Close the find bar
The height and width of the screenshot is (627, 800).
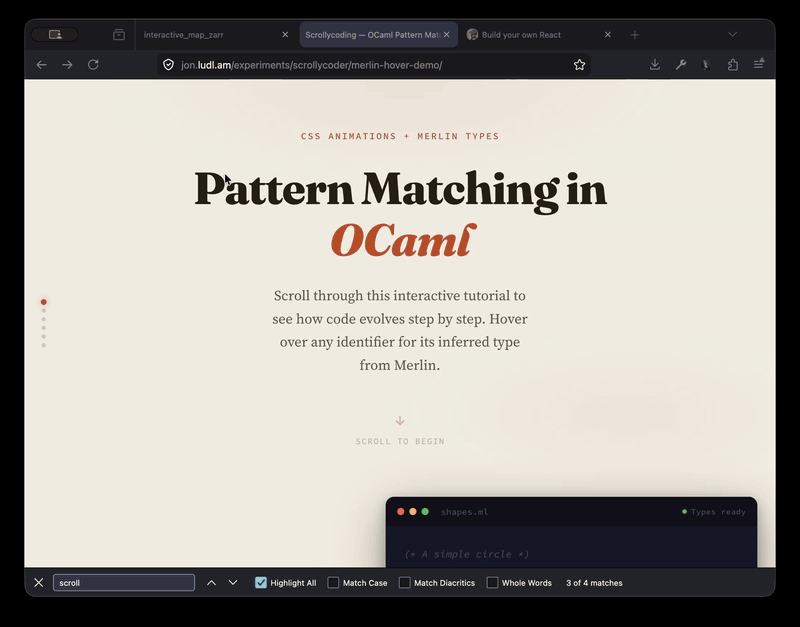[x=39, y=583]
